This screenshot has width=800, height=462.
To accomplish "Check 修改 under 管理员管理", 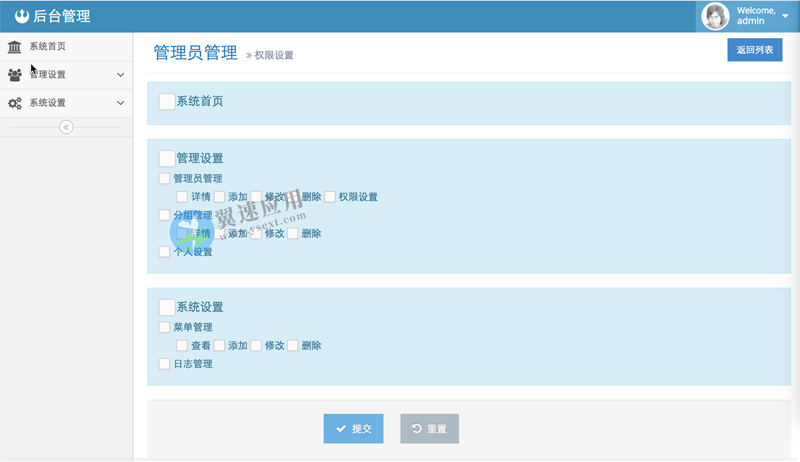I will coord(256,197).
